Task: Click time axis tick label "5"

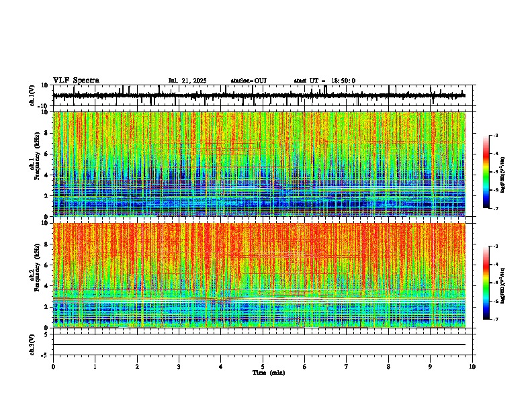Action: click(x=263, y=367)
